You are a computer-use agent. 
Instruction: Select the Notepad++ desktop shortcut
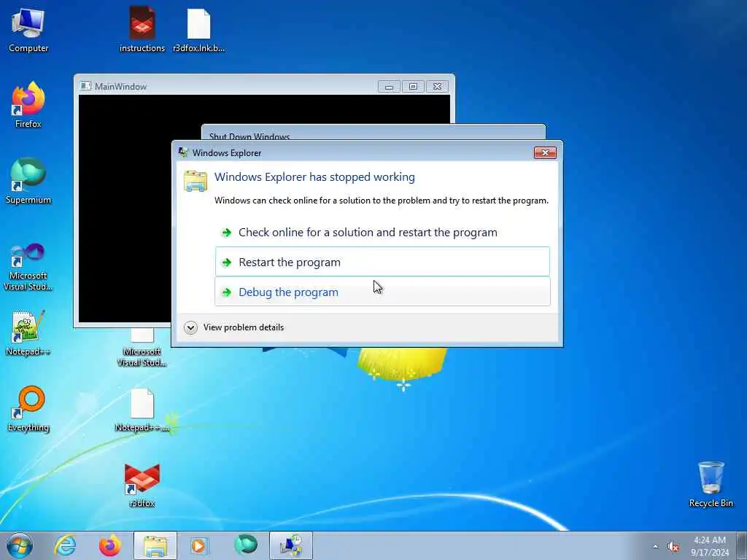tap(28, 332)
